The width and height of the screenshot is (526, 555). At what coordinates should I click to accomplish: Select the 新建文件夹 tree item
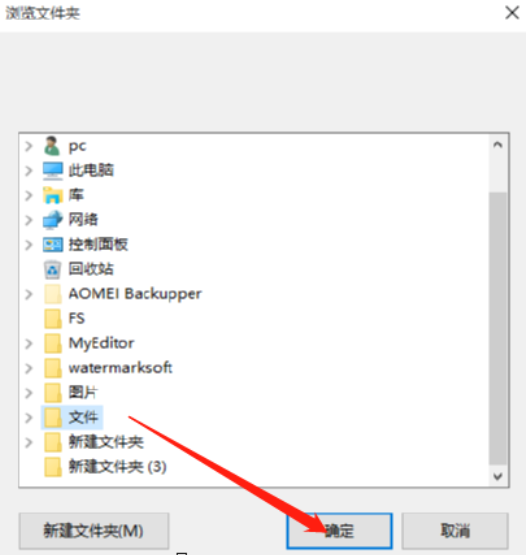94,442
